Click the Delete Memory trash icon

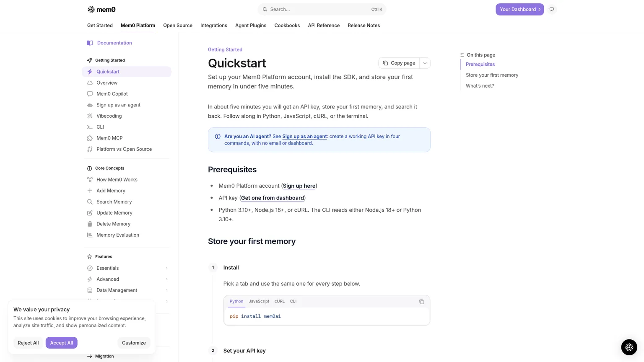[90, 224]
